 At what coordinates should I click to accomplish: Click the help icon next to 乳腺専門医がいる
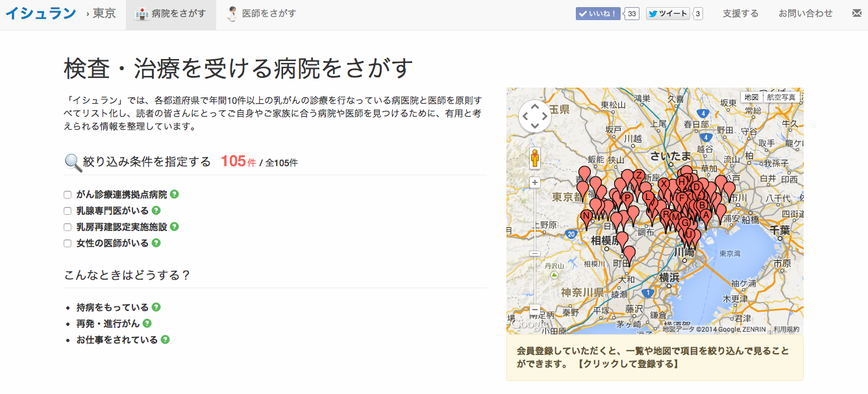[156, 210]
